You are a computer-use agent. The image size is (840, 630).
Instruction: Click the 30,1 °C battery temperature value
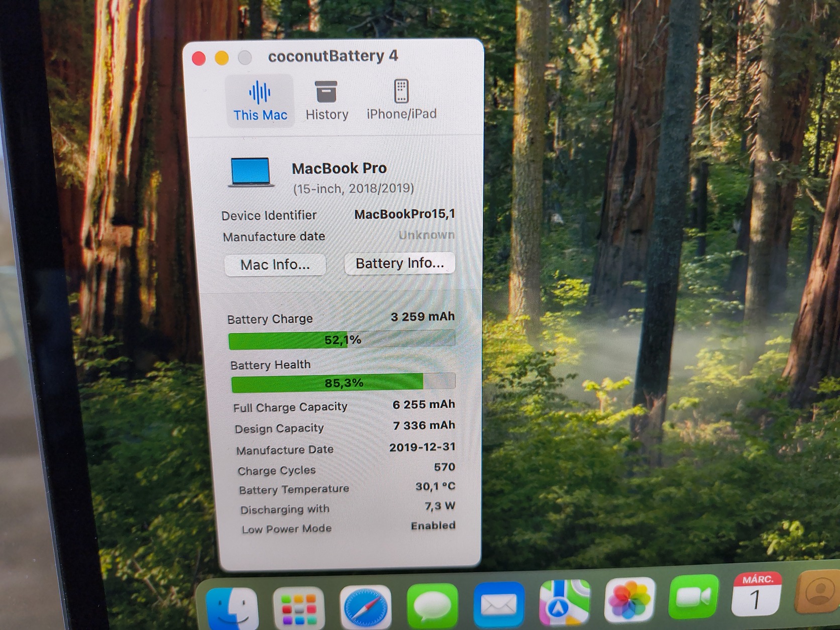435,486
